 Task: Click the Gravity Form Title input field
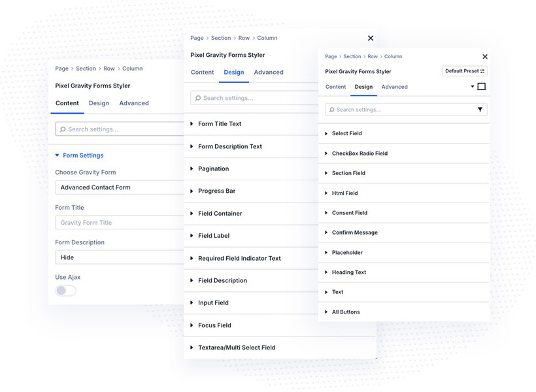point(120,223)
